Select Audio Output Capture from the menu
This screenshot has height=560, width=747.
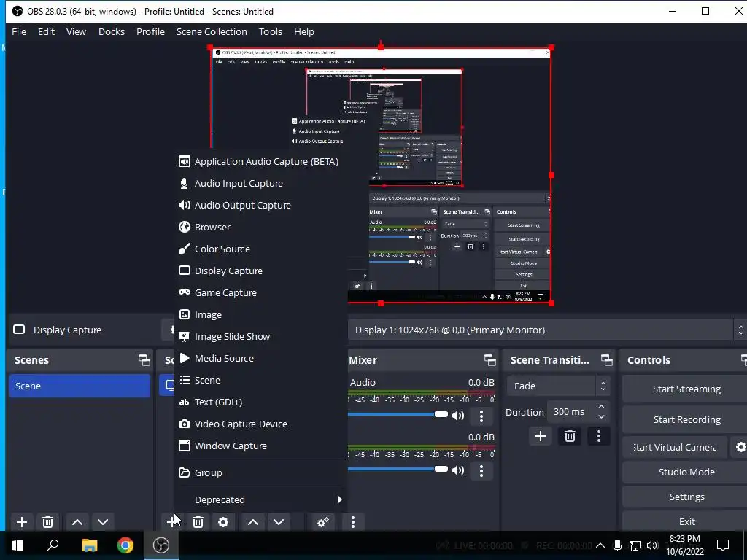(260, 205)
